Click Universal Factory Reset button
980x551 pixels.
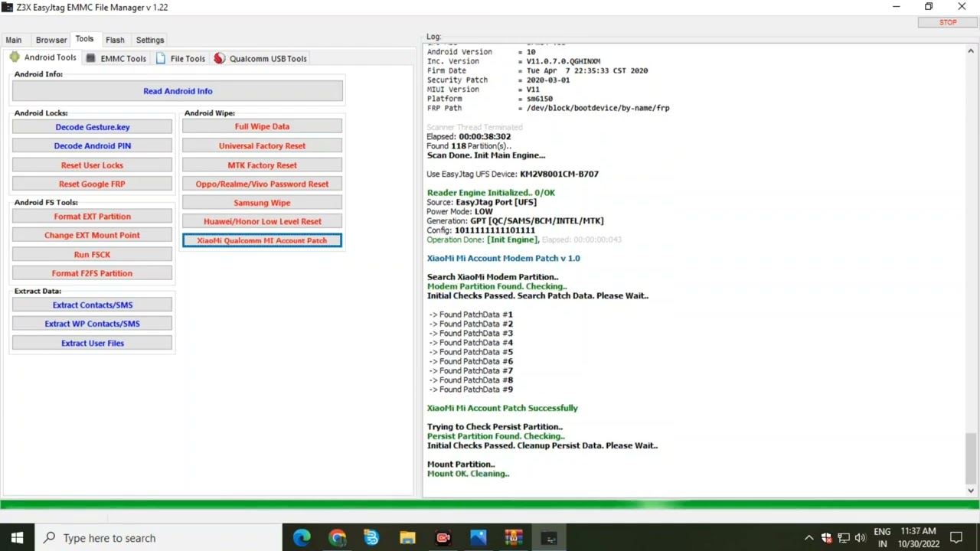(x=262, y=145)
